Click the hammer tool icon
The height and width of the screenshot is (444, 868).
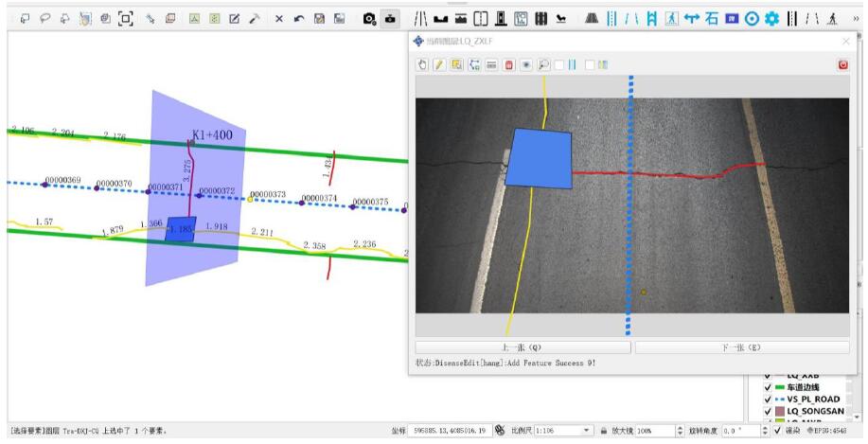(255, 19)
